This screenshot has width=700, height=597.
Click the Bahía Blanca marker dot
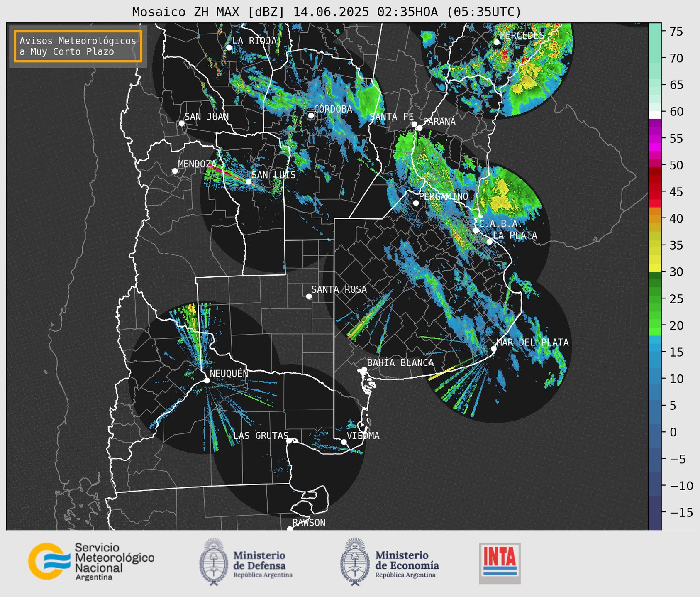(364, 369)
